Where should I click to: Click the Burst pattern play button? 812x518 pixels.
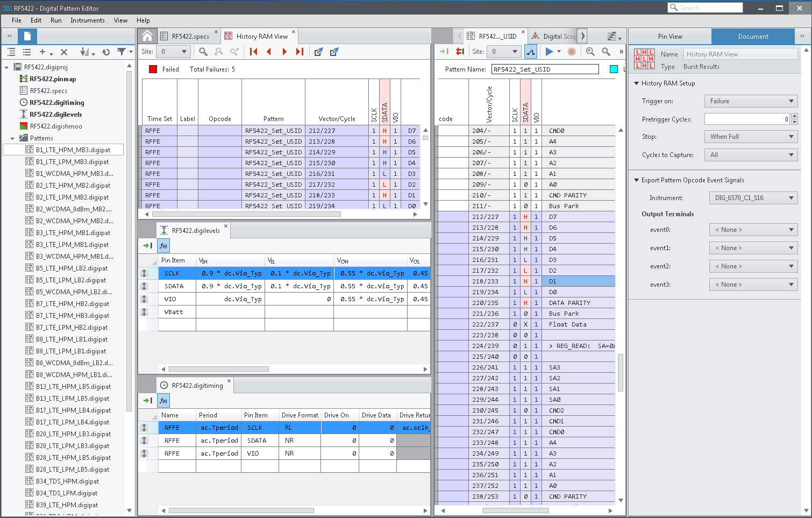549,52
